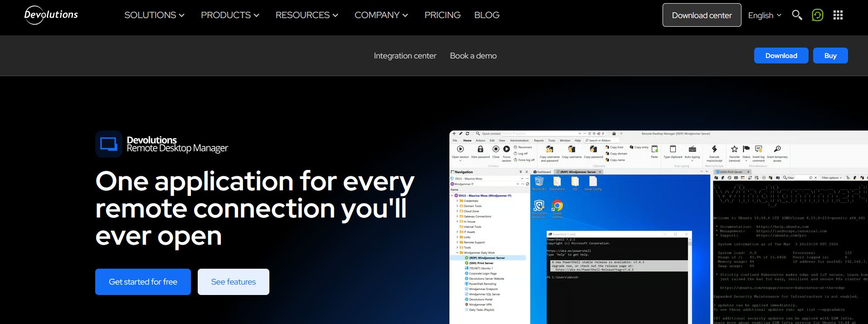868x324 pixels.
Task: Click the Type clipboard icon
Action: pos(673,149)
